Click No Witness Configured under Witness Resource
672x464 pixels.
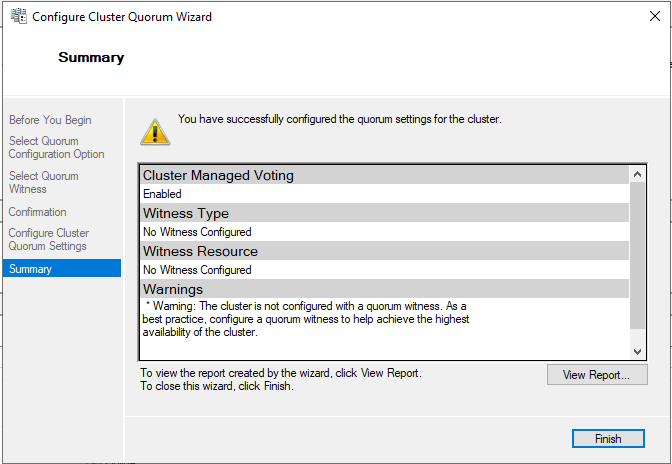pyautogui.click(x=197, y=270)
